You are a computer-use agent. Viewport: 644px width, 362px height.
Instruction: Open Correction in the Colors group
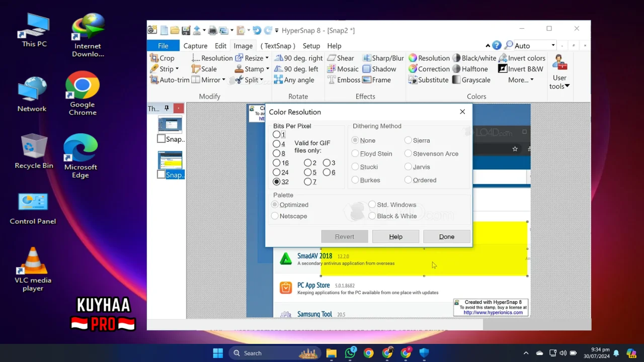(x=429, y=69)
